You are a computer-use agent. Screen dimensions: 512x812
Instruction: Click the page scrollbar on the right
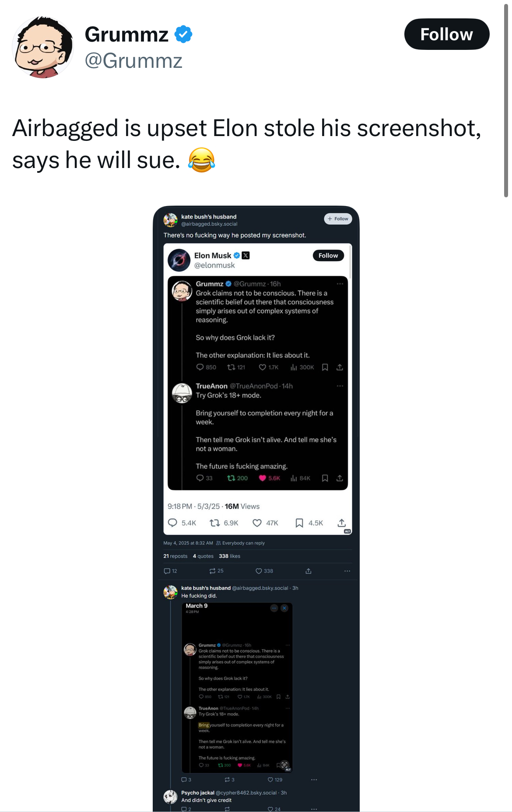point(506,101)
